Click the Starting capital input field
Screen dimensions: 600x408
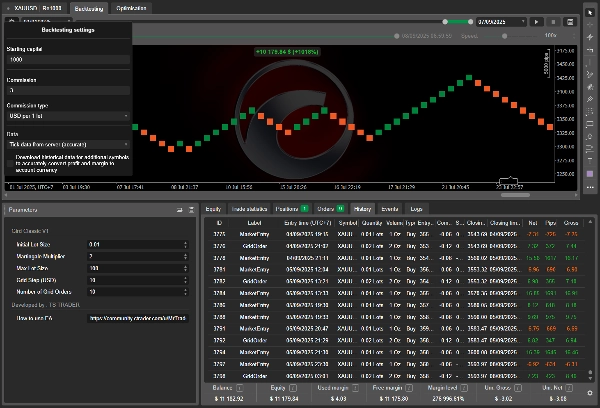68,61
